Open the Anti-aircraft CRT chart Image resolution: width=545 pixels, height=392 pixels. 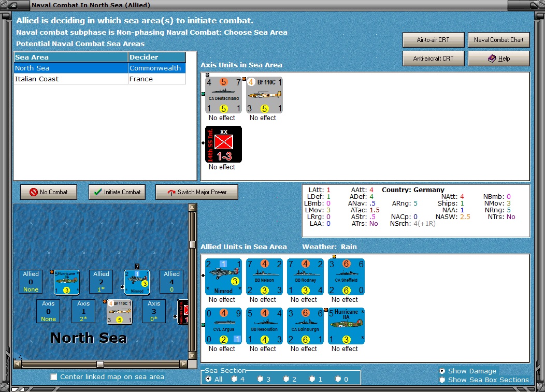tap(434, 59)
